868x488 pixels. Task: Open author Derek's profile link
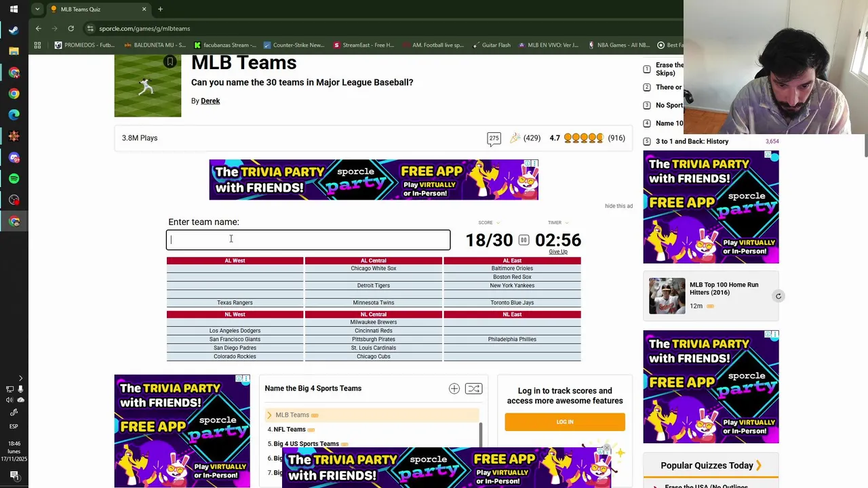coord(210,101)
